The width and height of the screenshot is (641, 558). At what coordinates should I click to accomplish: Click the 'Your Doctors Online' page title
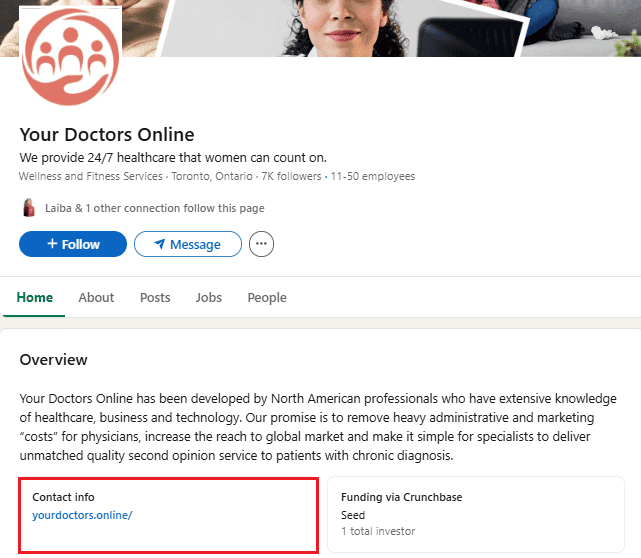(x=107, y=134)
